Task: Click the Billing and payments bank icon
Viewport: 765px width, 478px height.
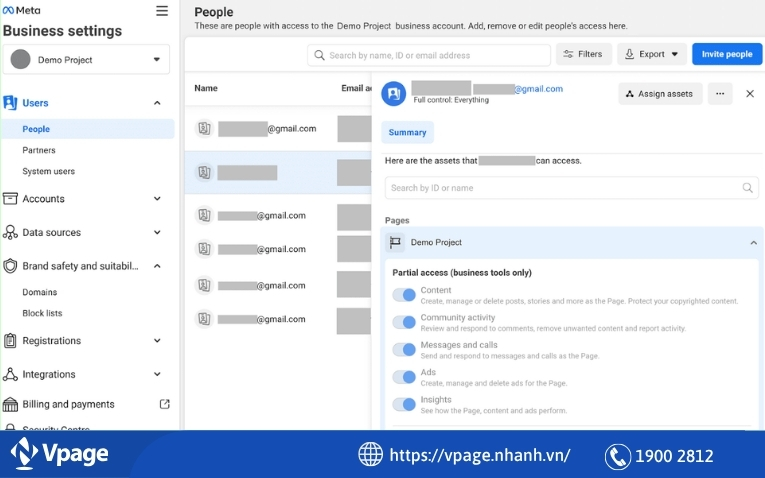Action: (10, 404)
